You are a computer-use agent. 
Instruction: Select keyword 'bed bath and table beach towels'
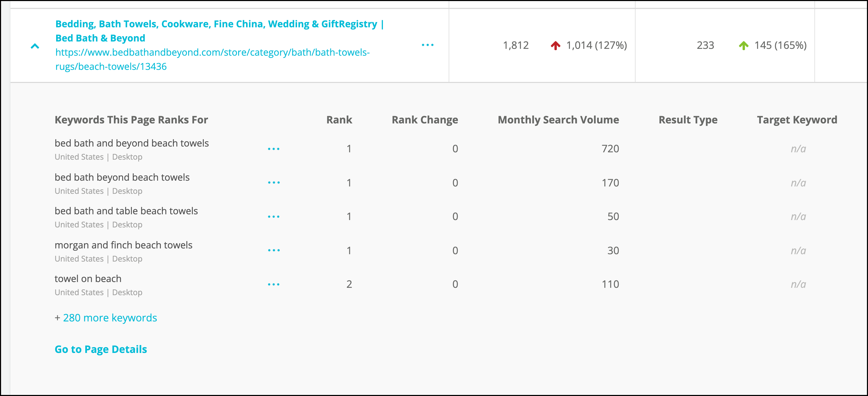pos(126,211)
